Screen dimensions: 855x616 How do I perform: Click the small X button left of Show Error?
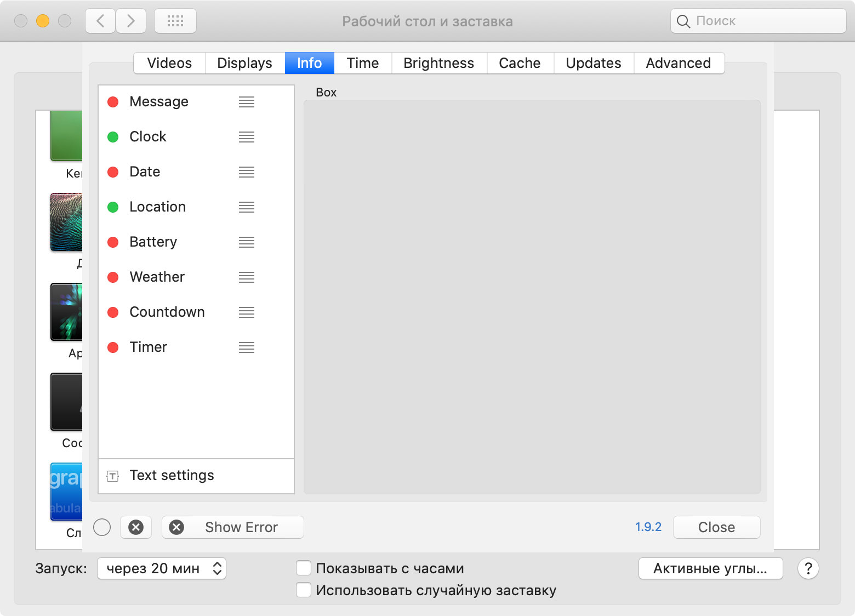pos(136,527)
